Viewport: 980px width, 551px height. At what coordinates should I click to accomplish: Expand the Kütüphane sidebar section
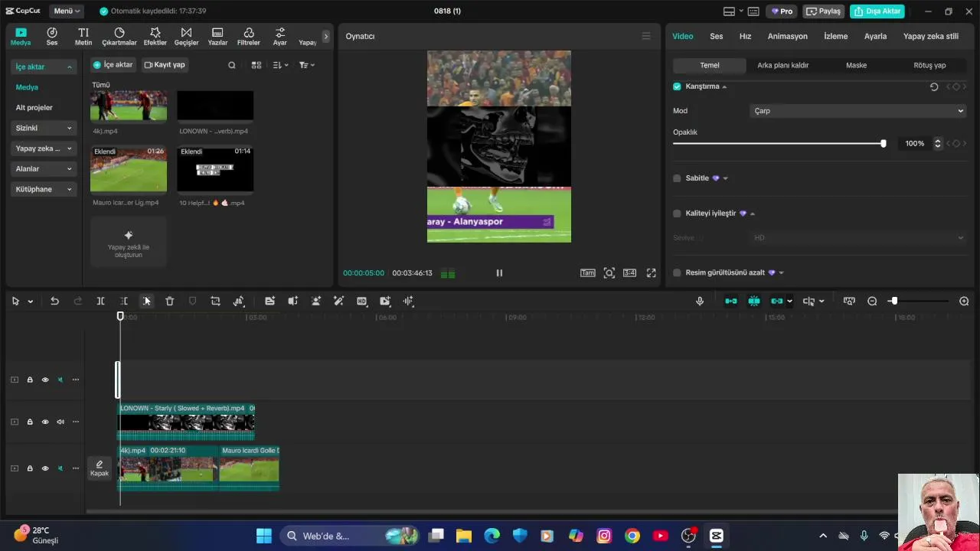click(43, 189)
